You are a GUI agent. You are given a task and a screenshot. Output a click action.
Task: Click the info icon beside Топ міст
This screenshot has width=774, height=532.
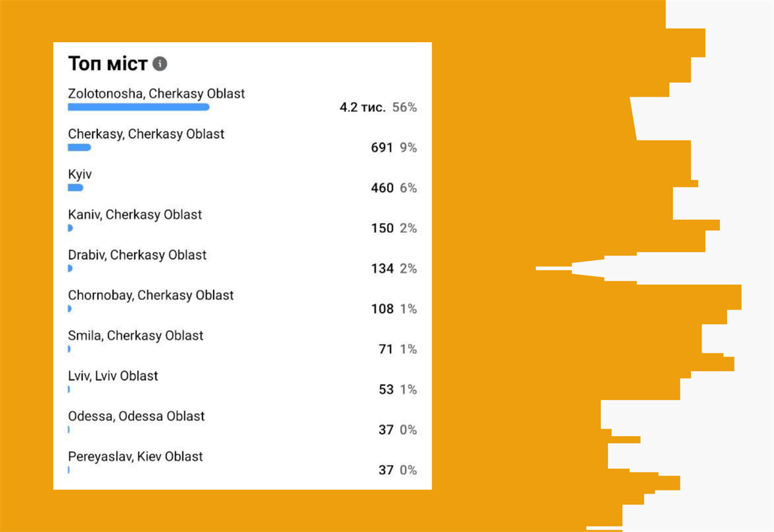tap(160, 64)
